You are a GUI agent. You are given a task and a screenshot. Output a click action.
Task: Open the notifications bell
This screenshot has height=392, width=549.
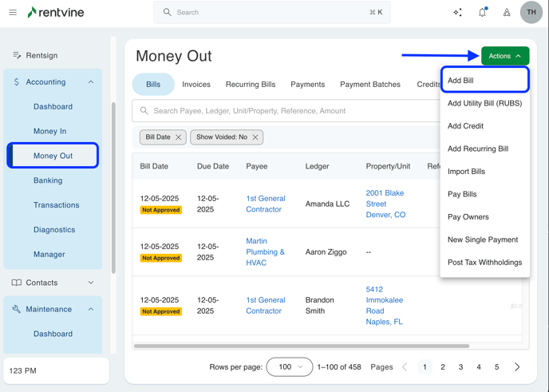point(482,13)
